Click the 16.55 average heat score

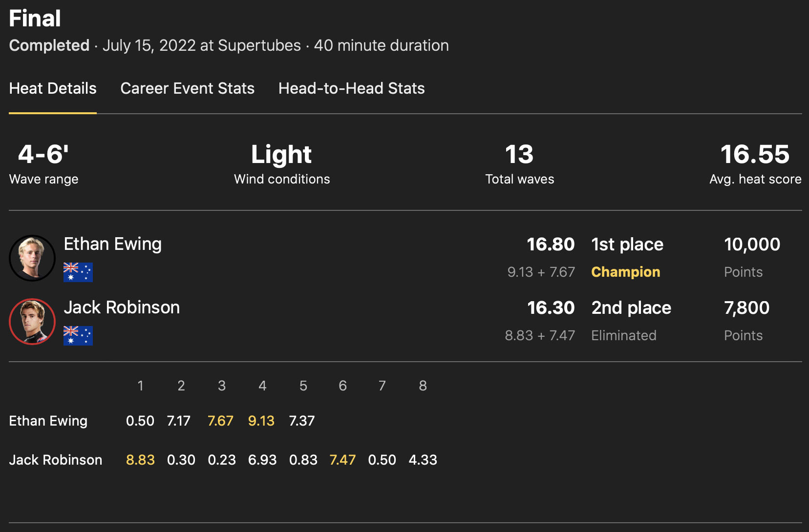click(755, 154)
